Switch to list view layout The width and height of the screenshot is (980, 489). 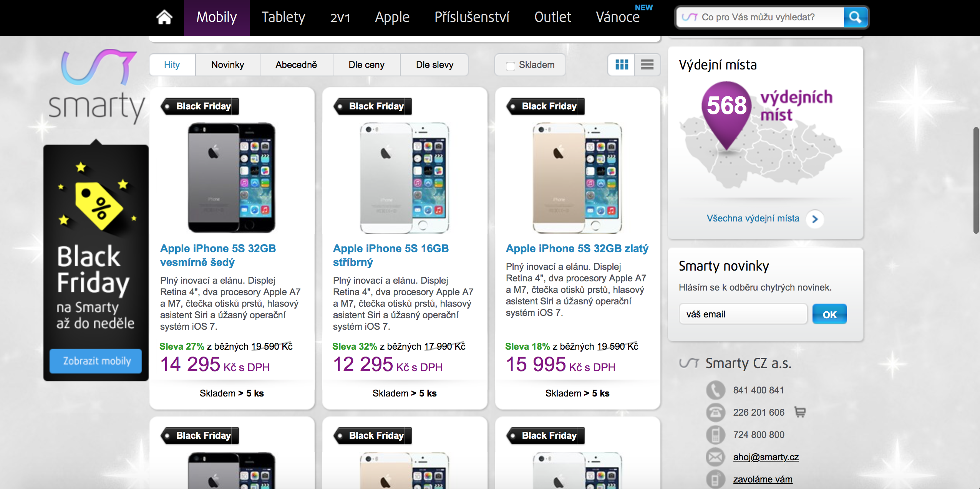point(647,64)
